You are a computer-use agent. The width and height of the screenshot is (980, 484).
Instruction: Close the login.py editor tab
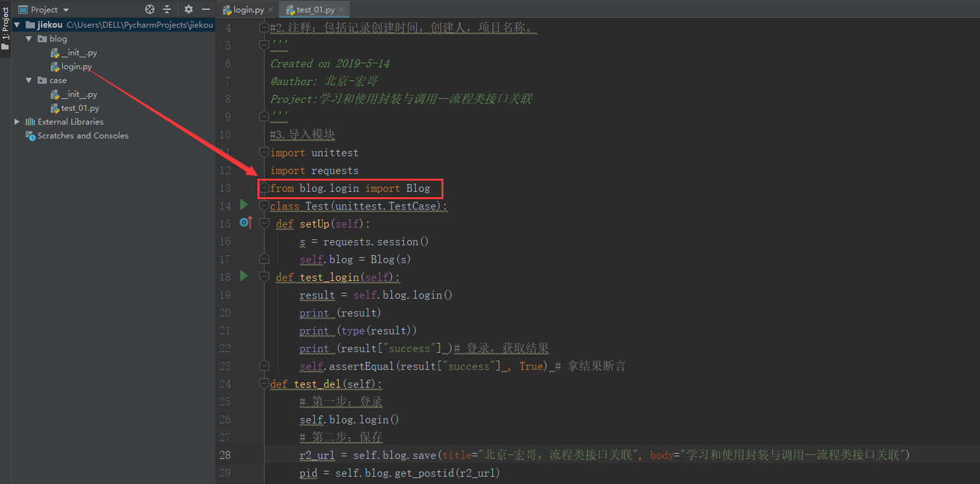tap(271, 10)
